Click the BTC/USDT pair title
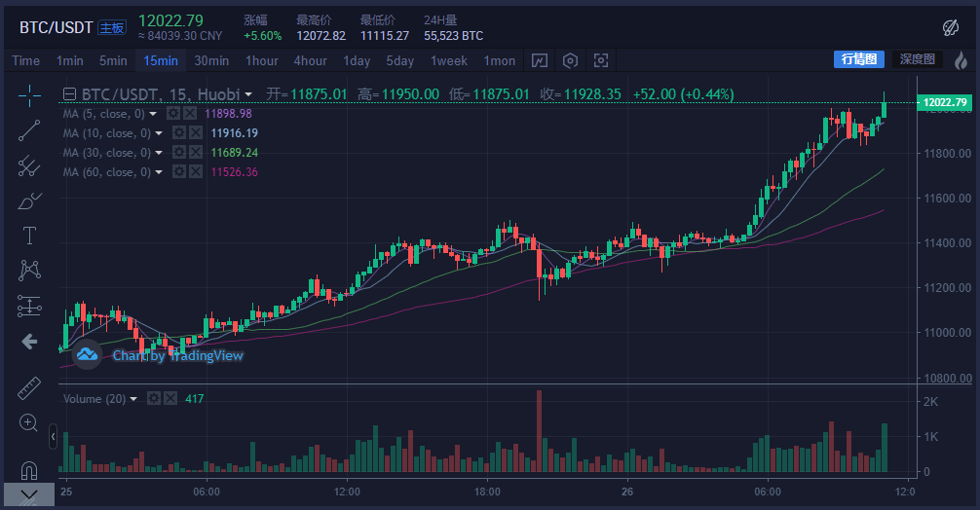 (57, 27)
